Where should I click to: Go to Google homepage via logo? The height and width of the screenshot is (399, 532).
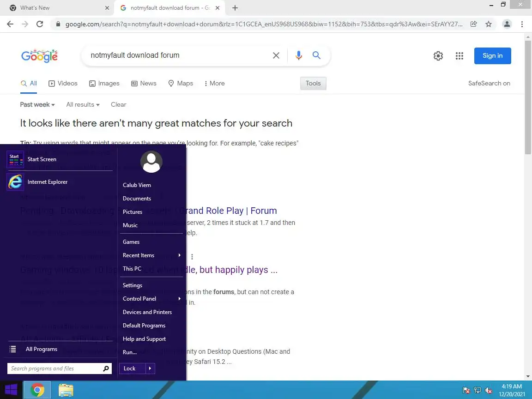point(39,56)
